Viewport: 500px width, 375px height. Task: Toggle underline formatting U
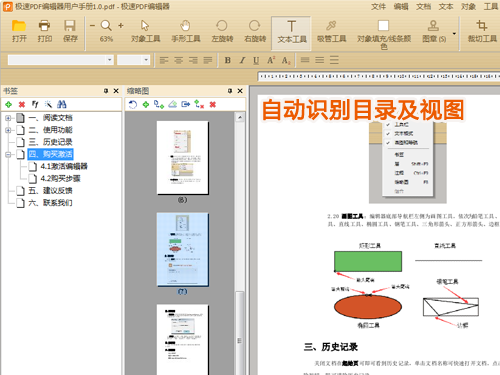click(x=256, y=60)
